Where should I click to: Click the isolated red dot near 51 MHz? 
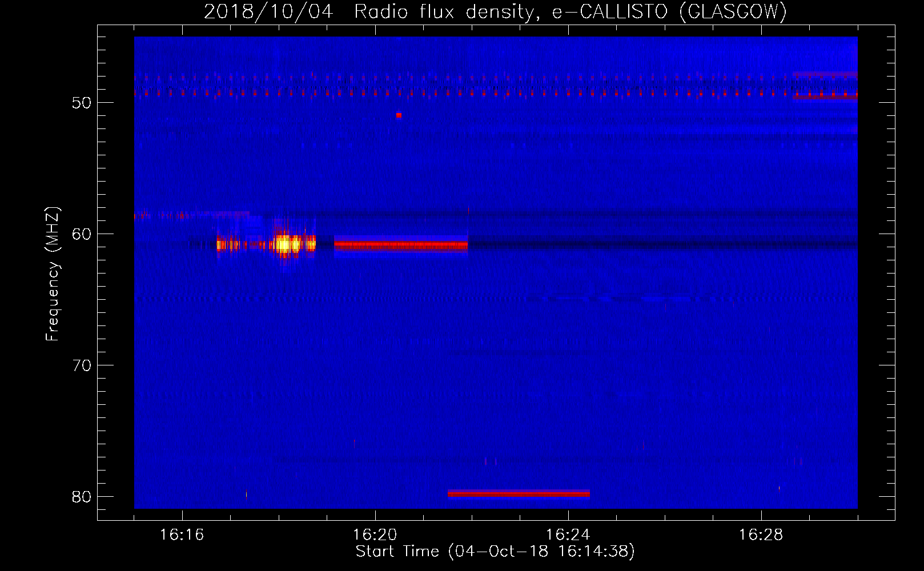coord(399,115)
